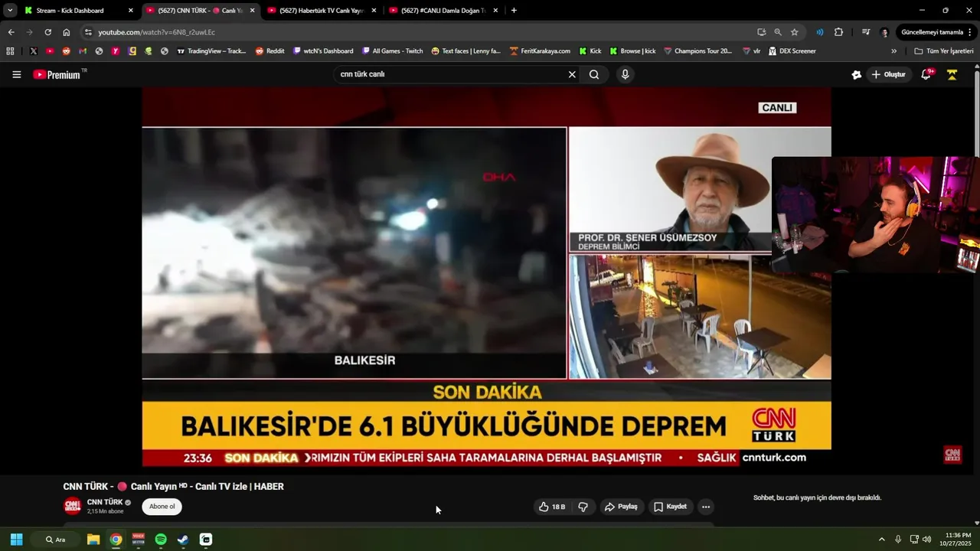The width and height of the screenshot is (980, 551).
Task: Open Gmail bookmark icon
Action: coord(83,51)
